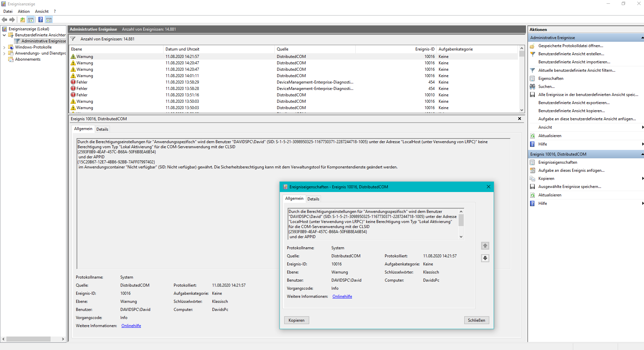The width and height of the screenshot is (644, 350).
Task: Click the icon for Aufgabe an dieses Ereignis anfügen
Action: click(532, 170)
